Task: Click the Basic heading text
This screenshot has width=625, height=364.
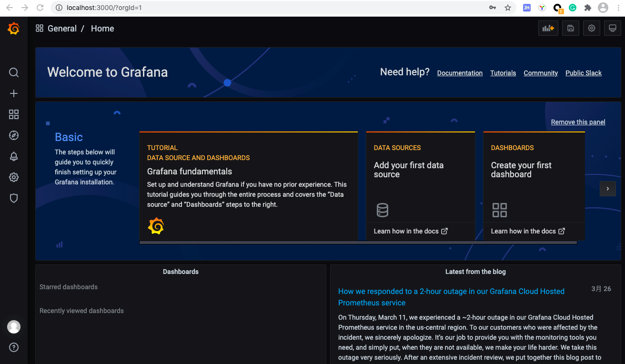Action: pyautogui.click(x=69, y=137)
